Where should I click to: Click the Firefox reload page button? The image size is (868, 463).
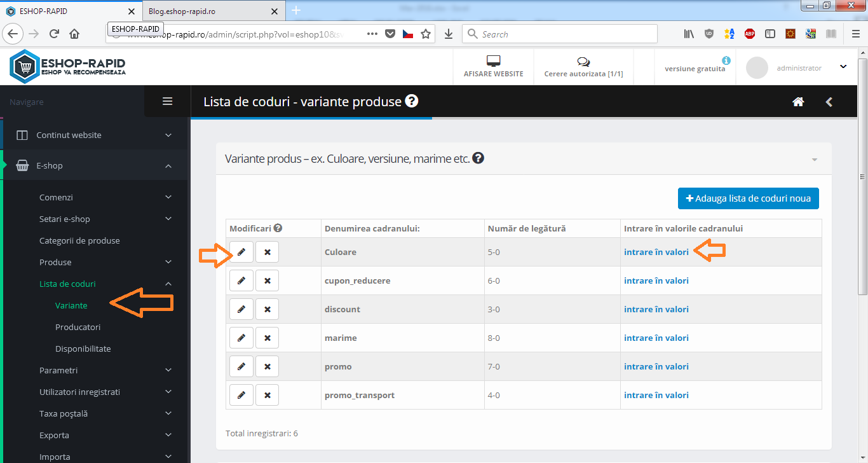54,34
